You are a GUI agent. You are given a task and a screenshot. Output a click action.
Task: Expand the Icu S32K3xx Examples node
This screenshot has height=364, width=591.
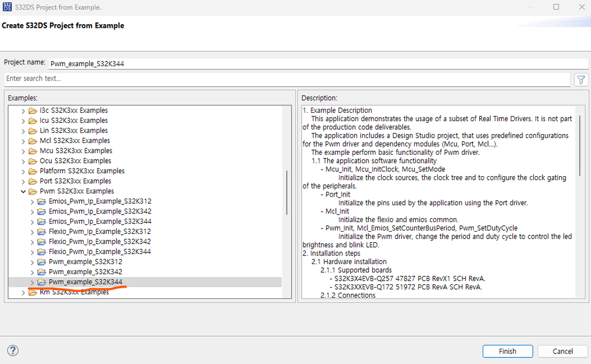(x=24, y=121)
